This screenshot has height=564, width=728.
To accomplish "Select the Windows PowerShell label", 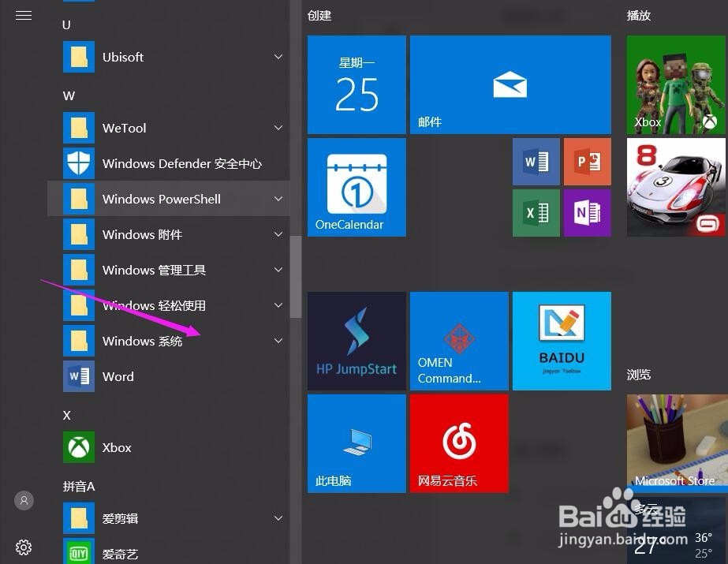I will pos(162,199).
